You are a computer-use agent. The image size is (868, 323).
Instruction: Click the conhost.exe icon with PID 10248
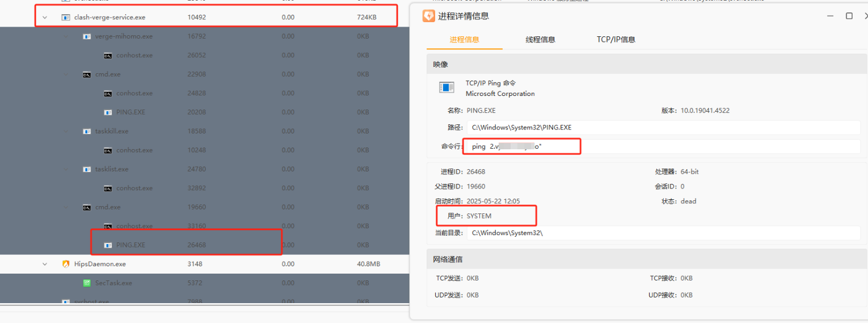108,150
